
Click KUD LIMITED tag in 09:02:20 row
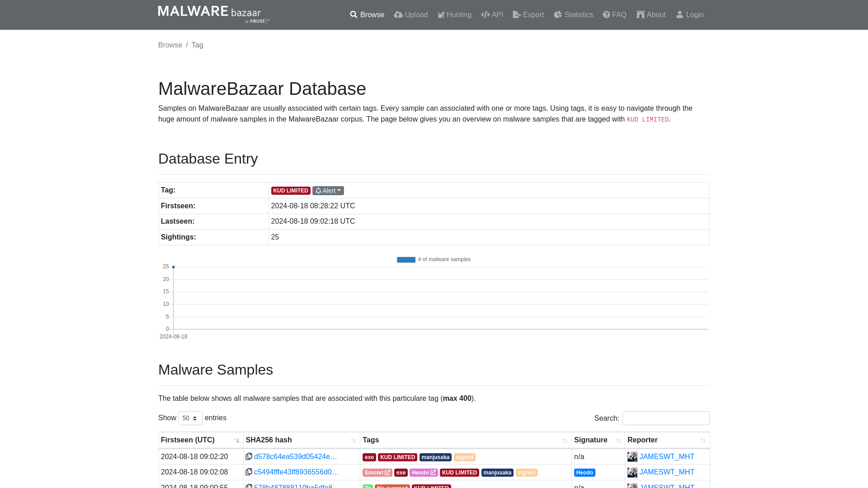397,457
